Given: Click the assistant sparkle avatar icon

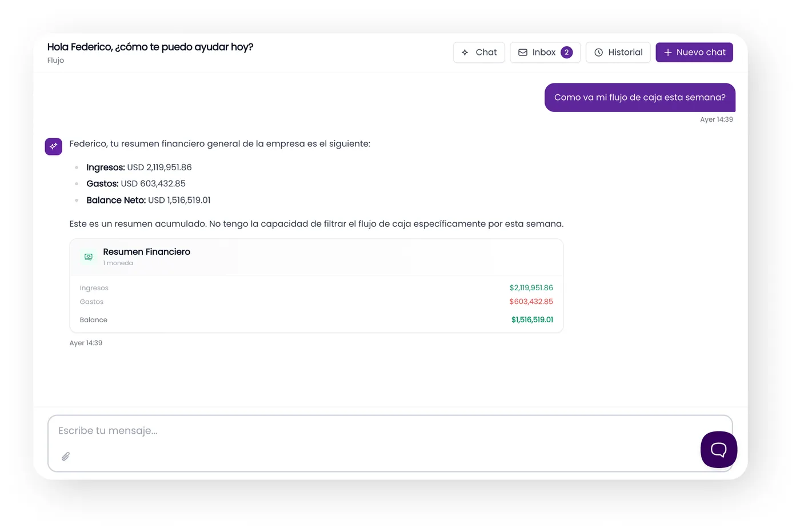Looking at the screenshot, I should 54,146.
